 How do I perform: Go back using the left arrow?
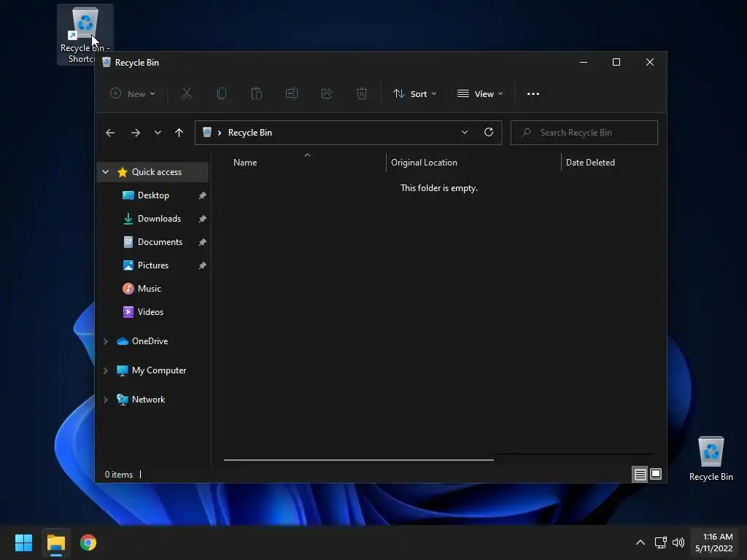click(110, 133)
